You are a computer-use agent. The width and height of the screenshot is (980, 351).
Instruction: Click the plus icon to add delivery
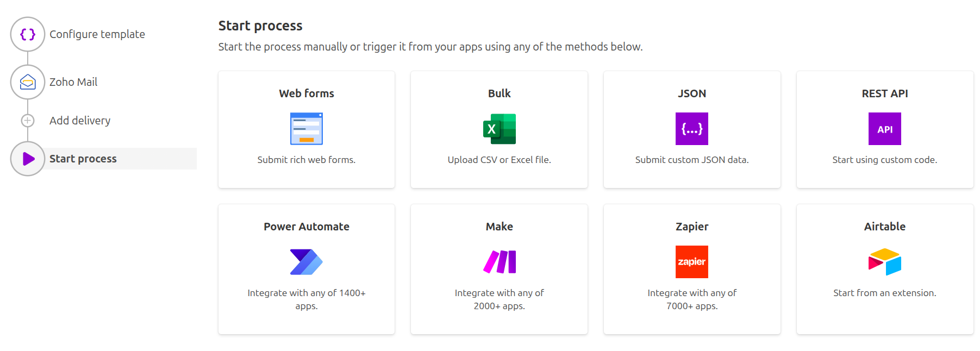point(28,121)
